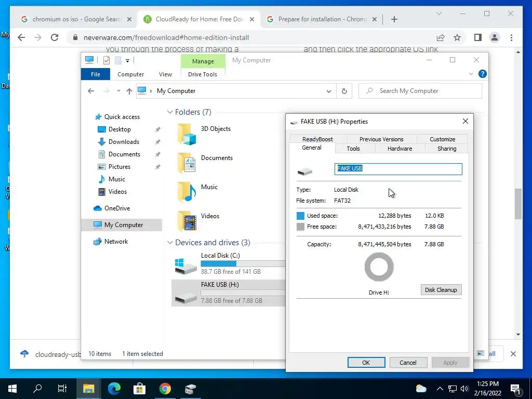Select OneDrive in navigation pane
532x399 pixels.
click(117, 208)
